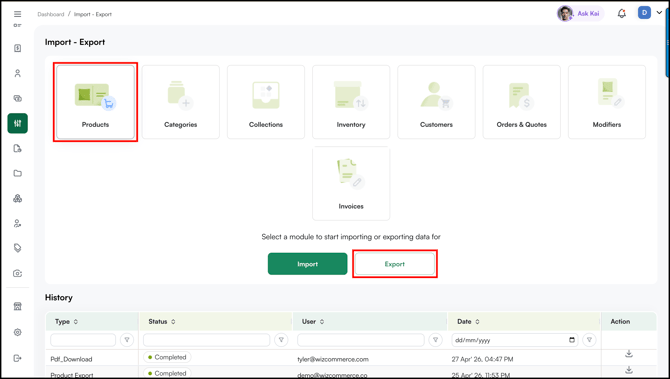This screenshot has height=379, width=670.
Task: Open the date picker calendar icon
Action: pos(572,340)
